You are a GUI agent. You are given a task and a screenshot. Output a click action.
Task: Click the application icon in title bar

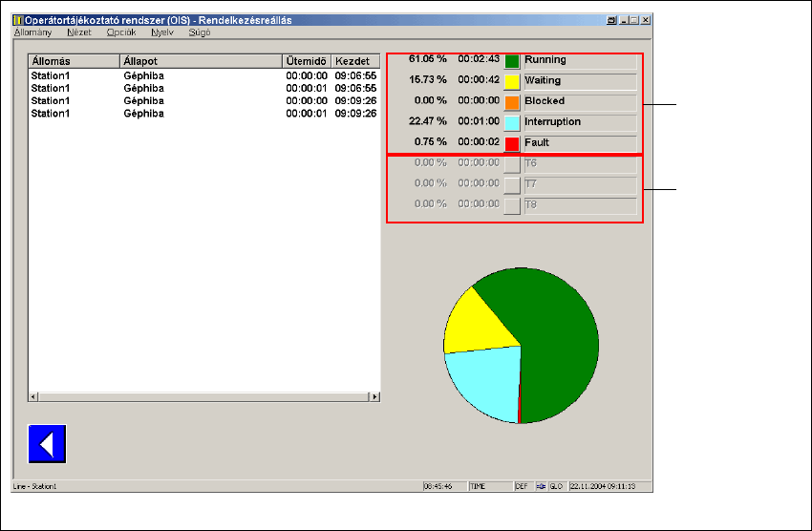pyautogui.click(x=18, y=19)
